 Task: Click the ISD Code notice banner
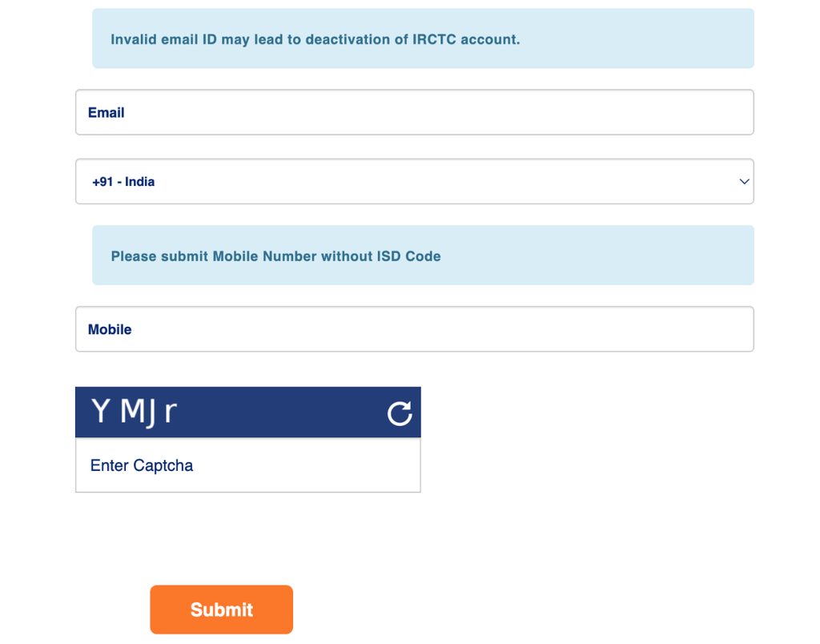click(423, 256)
